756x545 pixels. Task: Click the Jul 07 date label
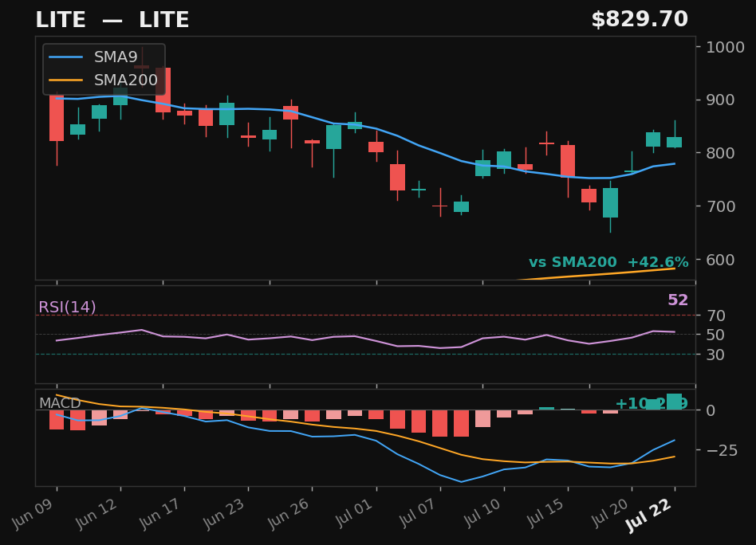(x=418, y=512)
